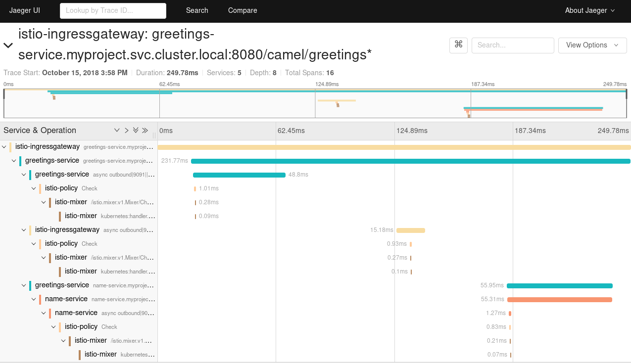Click the column divider handle beside Service & Operation
The width and height of the screenshot is (631, 364).
click(154, 135)
